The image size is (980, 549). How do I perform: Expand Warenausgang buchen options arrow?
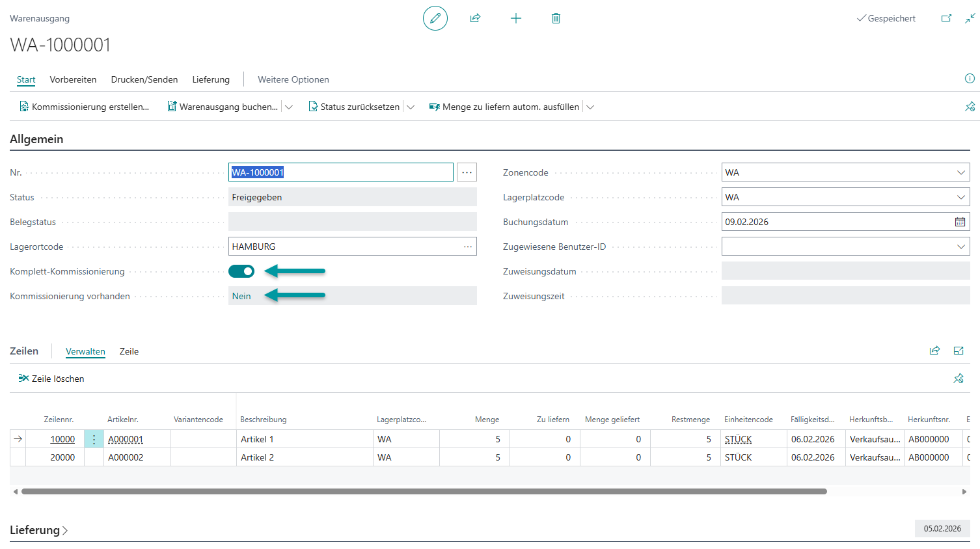pos(289,107)
